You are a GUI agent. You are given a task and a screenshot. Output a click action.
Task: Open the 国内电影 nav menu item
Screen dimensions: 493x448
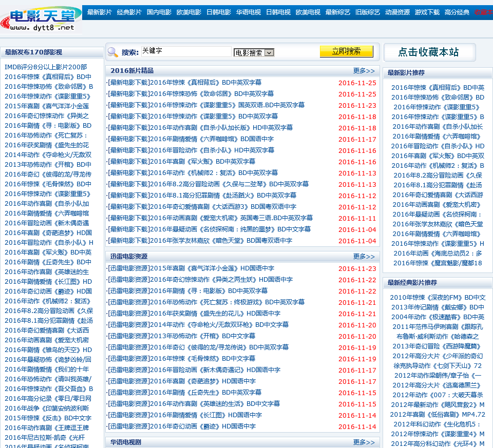pos(159,12)
